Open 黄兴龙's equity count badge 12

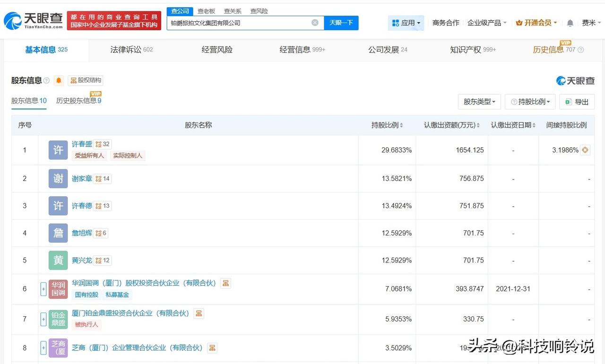pyautogui.click(x=103, y=260)
